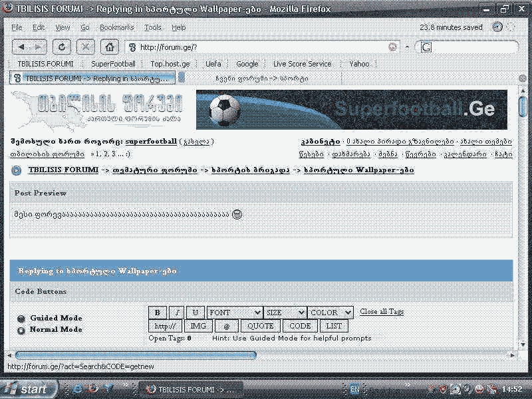Click the IMG code button
Screen dimensions: 532x399
click(x=198, y=326)
